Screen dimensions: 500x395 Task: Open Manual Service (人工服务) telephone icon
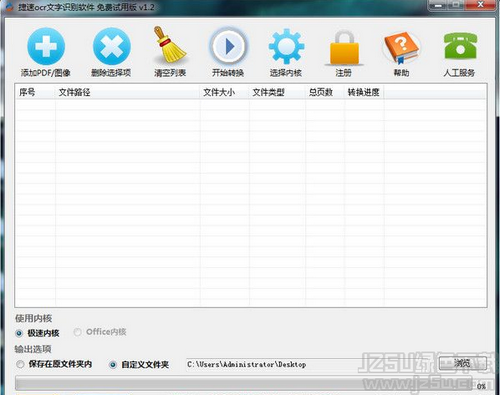point(460,46)
